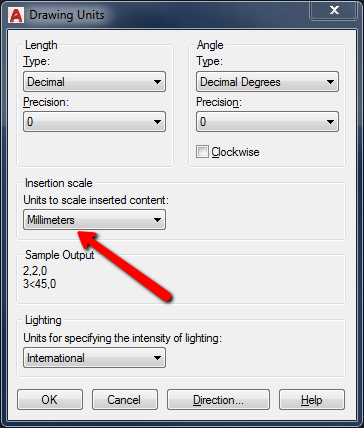Click the lighting intensity units label
This screenshot has width=364, height=428.
122,338
